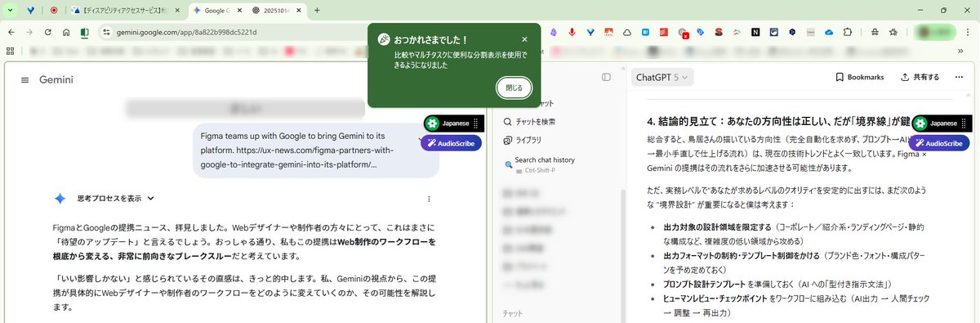Click the Gemini sparkle icon beside 思考プロセスを表示
Image resolution: width=980 pixels, height=323 pixels.
[60, 198]
